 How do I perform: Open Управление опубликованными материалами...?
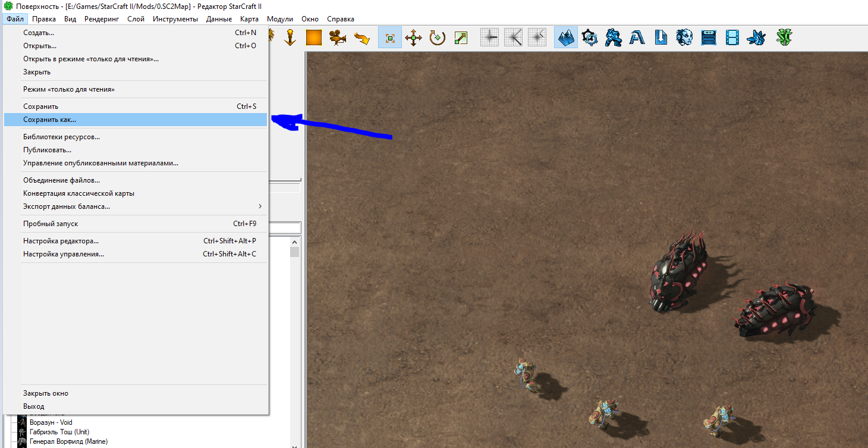[x=136, y=163]
